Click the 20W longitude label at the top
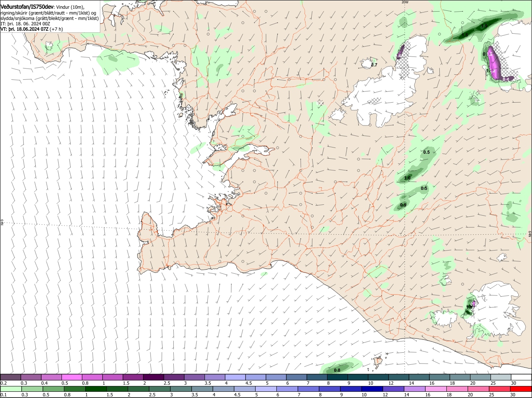The height and width of the screenshot is (398, 532). click(405, 2)
